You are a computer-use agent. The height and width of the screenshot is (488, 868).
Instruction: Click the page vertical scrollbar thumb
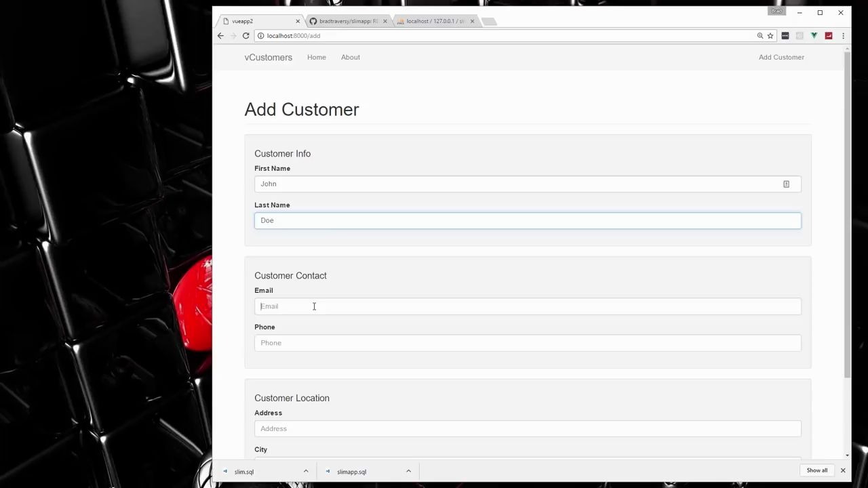coord(847,215)
